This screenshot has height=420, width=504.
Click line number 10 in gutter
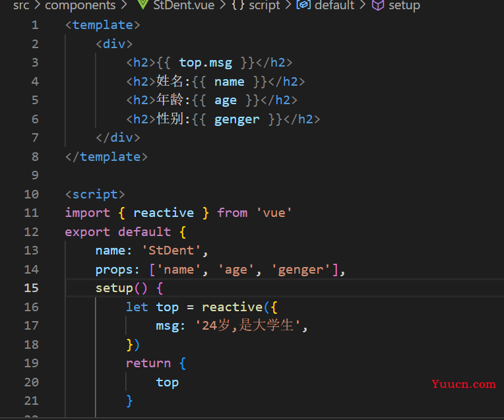click(x=31, y=194)
